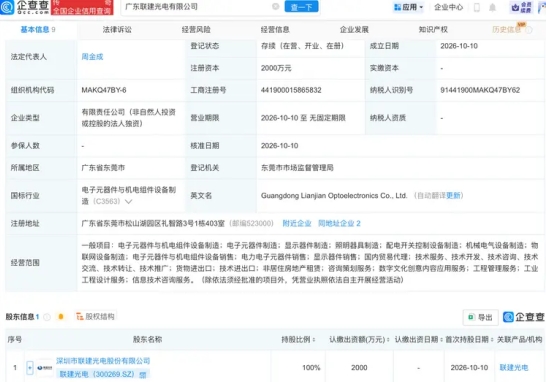Click the Qcc logo icon
Viewport: 546px width, 382px height.
click(7, 7)
